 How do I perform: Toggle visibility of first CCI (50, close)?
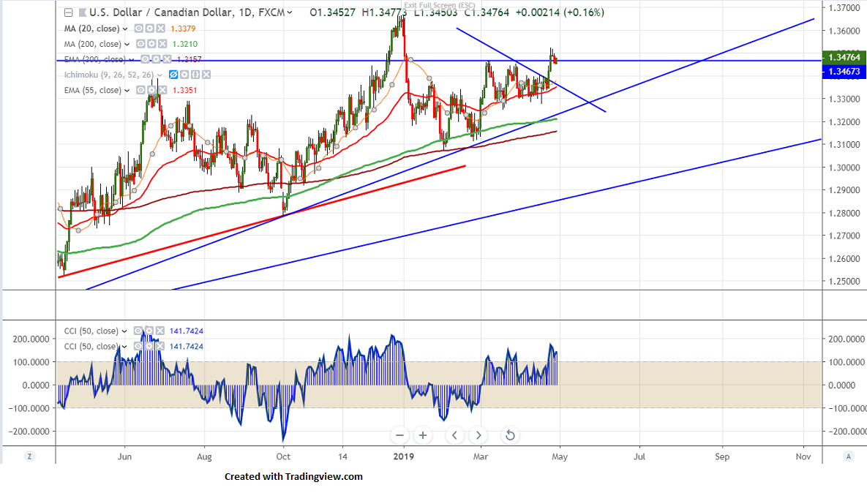pyautogui.click(x=139, y=331)
